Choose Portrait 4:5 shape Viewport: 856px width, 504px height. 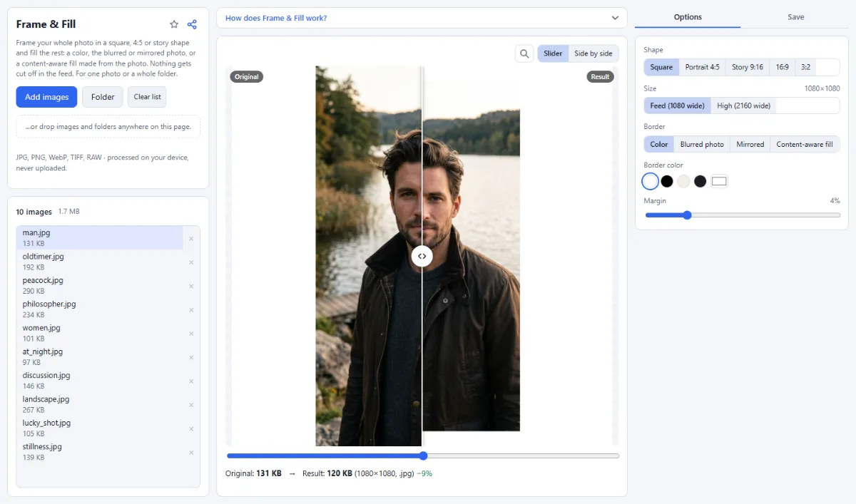(x=702, y=67)
